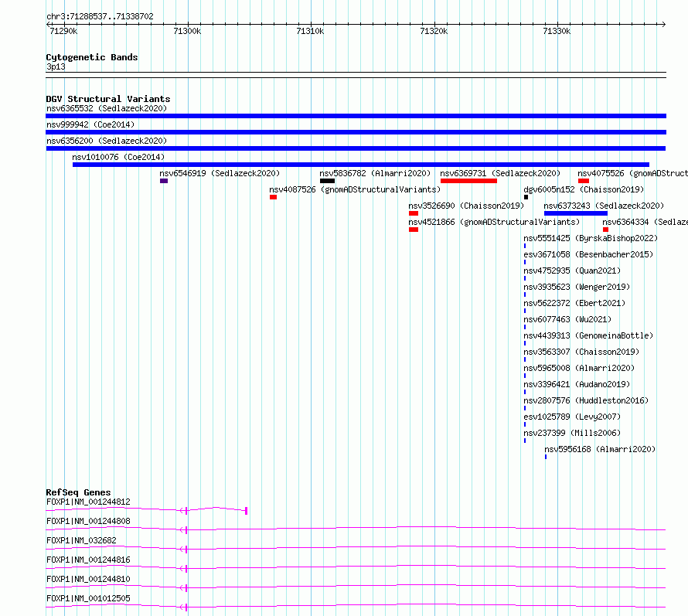Image resolution: width=688 pixels, height=616 pixels.
Task: Open the nsv6356200 (Sedlazeck2020) variant
Action: (107, 141)
